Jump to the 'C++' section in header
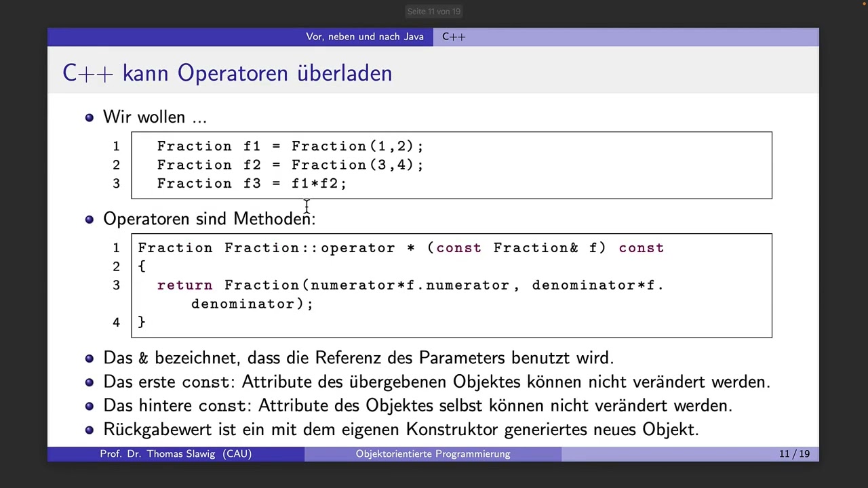 pos(454,37)
